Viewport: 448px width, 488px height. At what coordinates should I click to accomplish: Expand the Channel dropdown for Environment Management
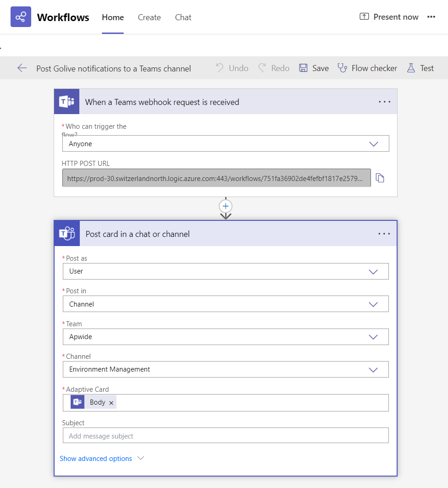[373, 369]
